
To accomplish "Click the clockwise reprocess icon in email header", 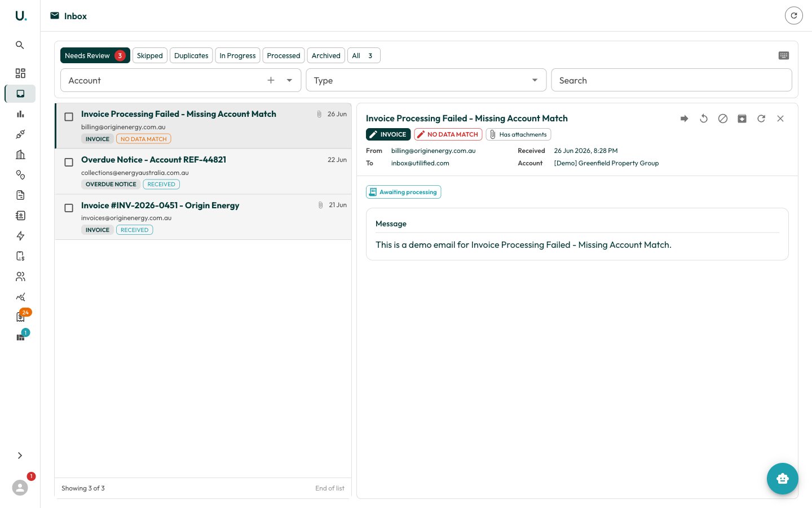I will pyautogui.click(x=761, y=119).
